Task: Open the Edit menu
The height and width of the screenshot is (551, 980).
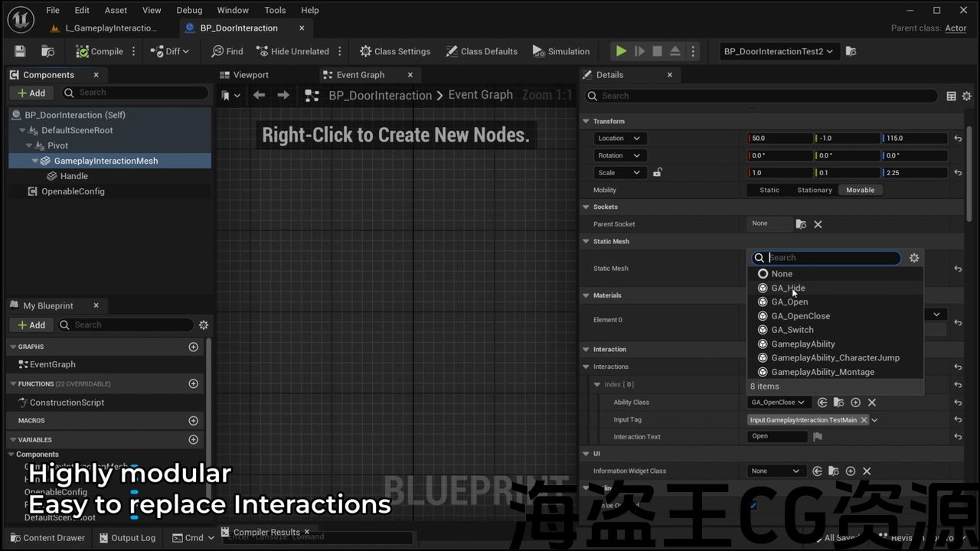Action: [x=82, y=10]
